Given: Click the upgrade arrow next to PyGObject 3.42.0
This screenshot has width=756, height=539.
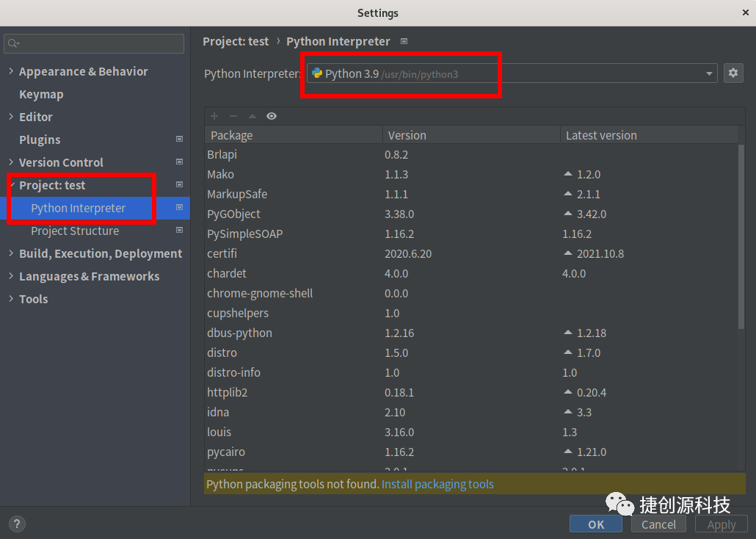Looking at the screenshot, I should tap(568, 213).
